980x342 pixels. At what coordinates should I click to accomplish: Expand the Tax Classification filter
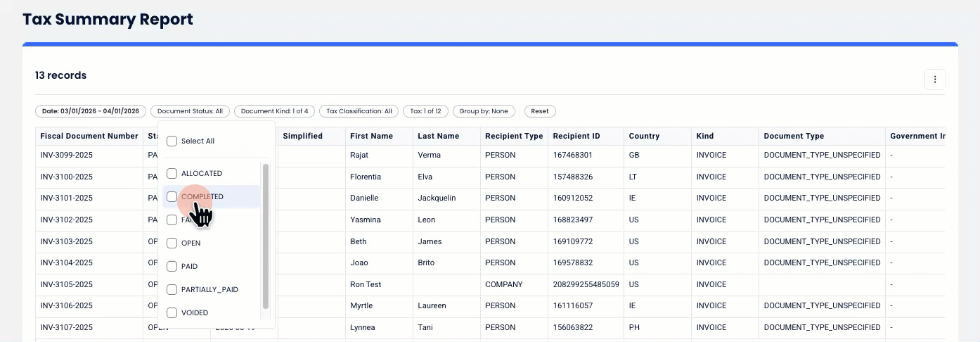click(359, 111)
